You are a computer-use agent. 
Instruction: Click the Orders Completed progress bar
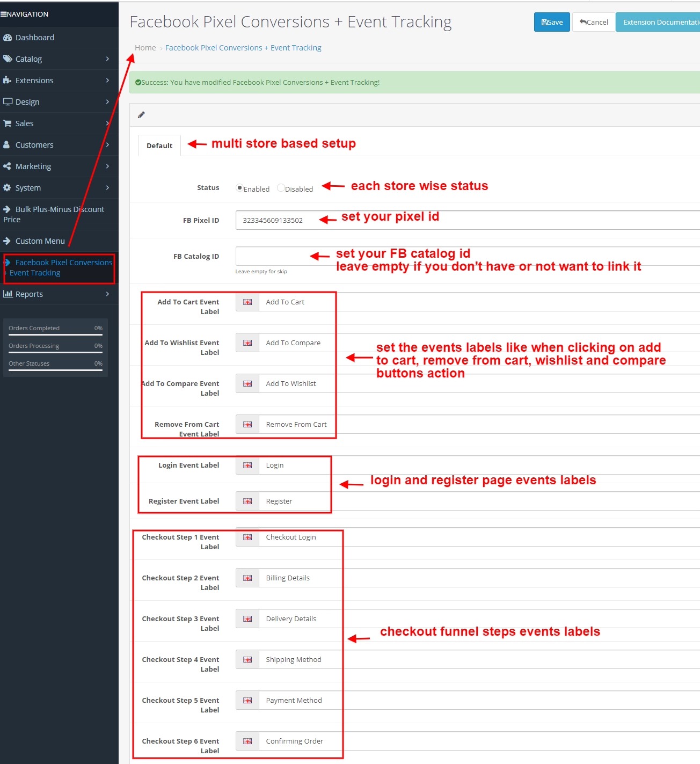coord(55,334)
